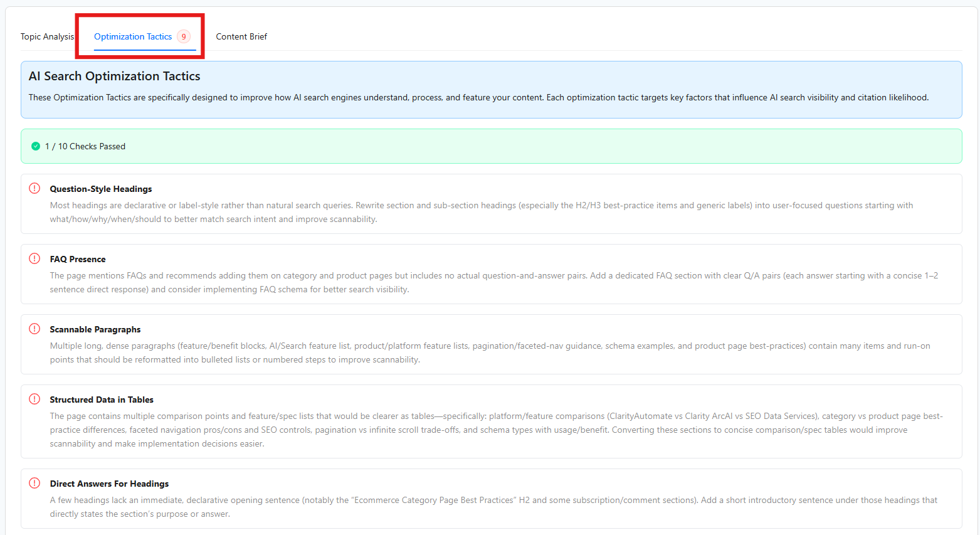
Task: Click the warning icon beside Question-Style Headings
Action: (34, 188)
